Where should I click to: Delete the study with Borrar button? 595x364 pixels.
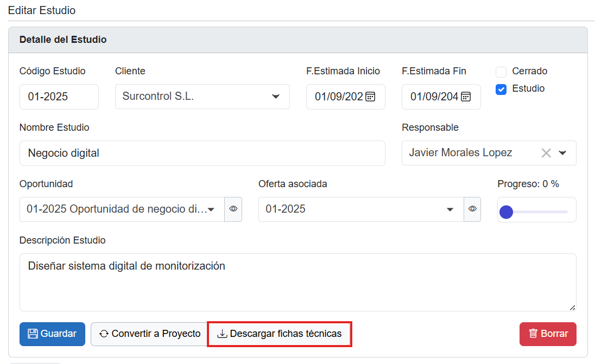[x=548, y=334]
